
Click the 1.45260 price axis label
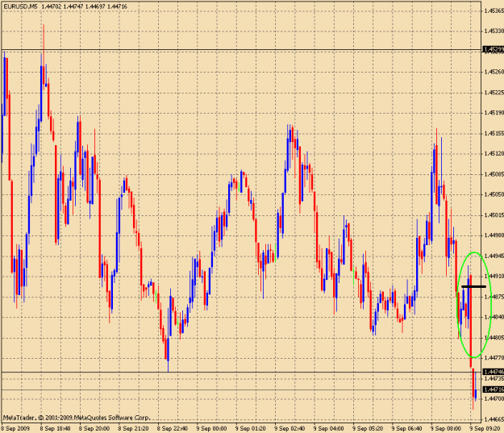(x=494, y=72)
